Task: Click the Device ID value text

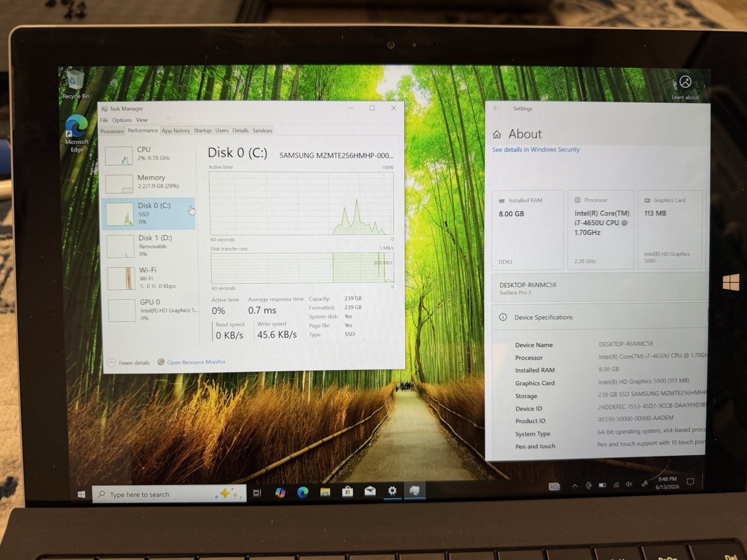Action: [652, 406]
